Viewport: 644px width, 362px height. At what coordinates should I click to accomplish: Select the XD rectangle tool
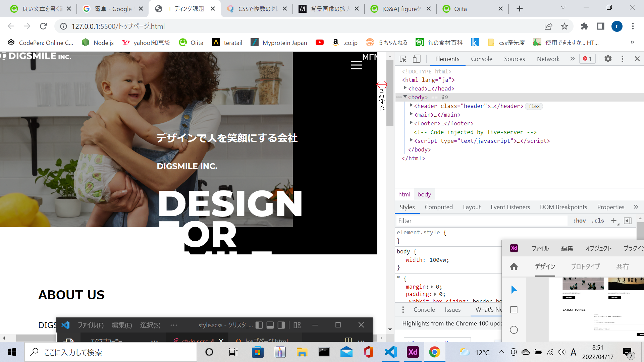point(514,310)
